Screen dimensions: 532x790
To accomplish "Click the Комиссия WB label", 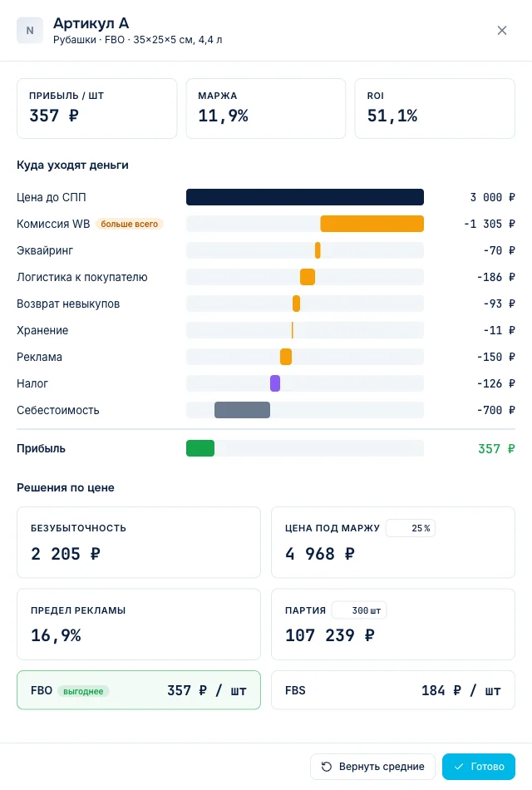I will (x=53, y=224).
